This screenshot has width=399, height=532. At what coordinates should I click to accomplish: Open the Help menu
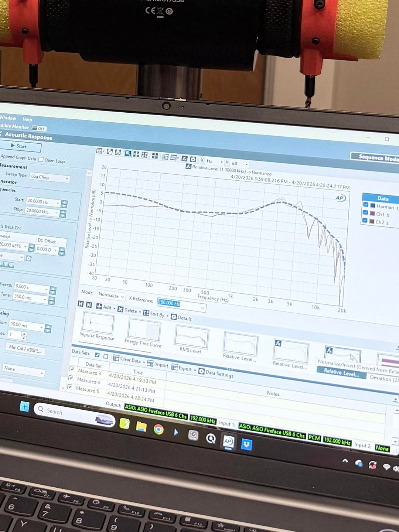(x=27, y=119)
